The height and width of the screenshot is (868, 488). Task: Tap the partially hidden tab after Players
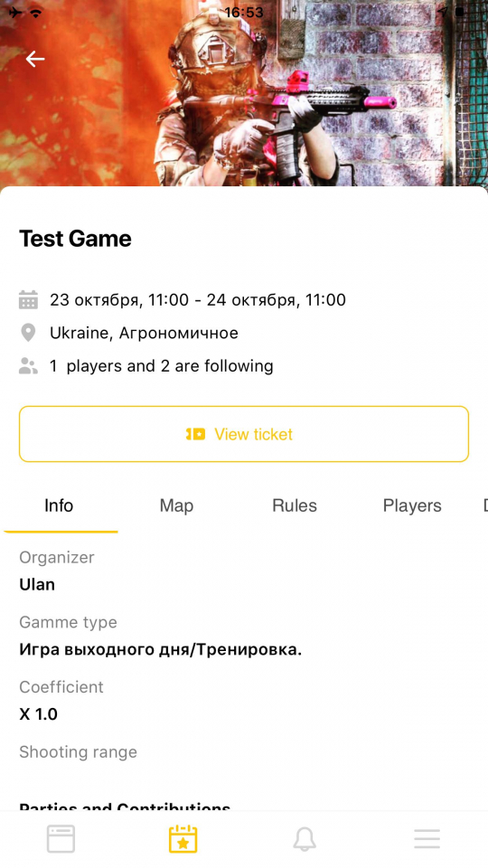(x=484, y=505)
